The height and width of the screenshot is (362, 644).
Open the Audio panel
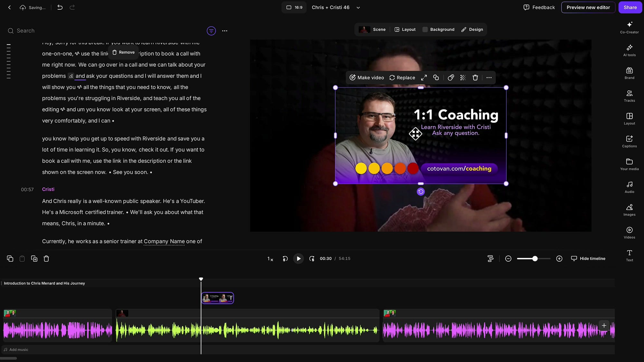click(x=630, y=187)
